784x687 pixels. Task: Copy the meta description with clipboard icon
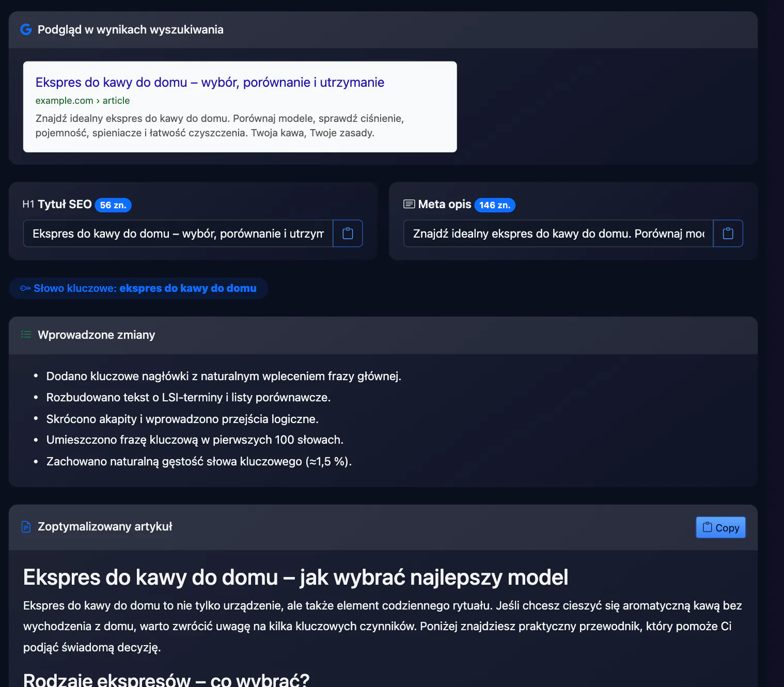coord(728,233)
